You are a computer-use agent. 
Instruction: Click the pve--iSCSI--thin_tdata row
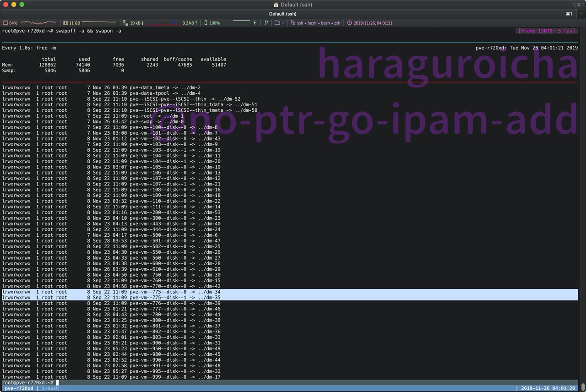[130, 104]
